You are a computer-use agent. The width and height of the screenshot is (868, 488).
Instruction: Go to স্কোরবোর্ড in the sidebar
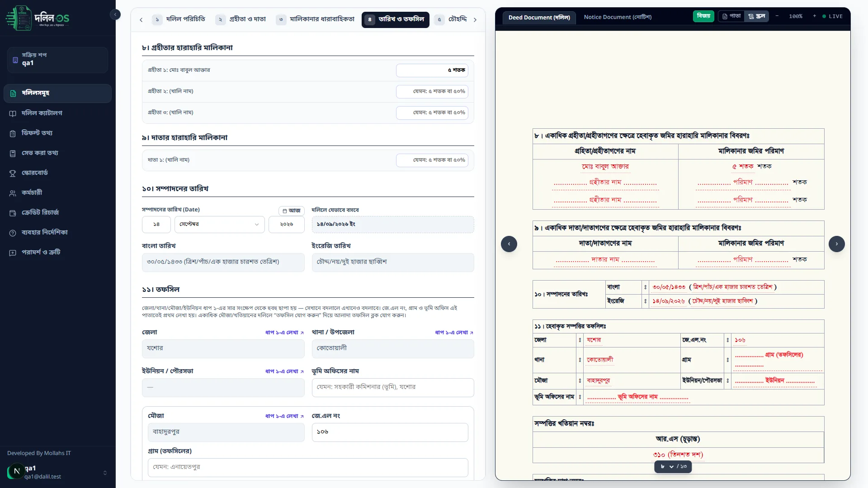(57, 173)
